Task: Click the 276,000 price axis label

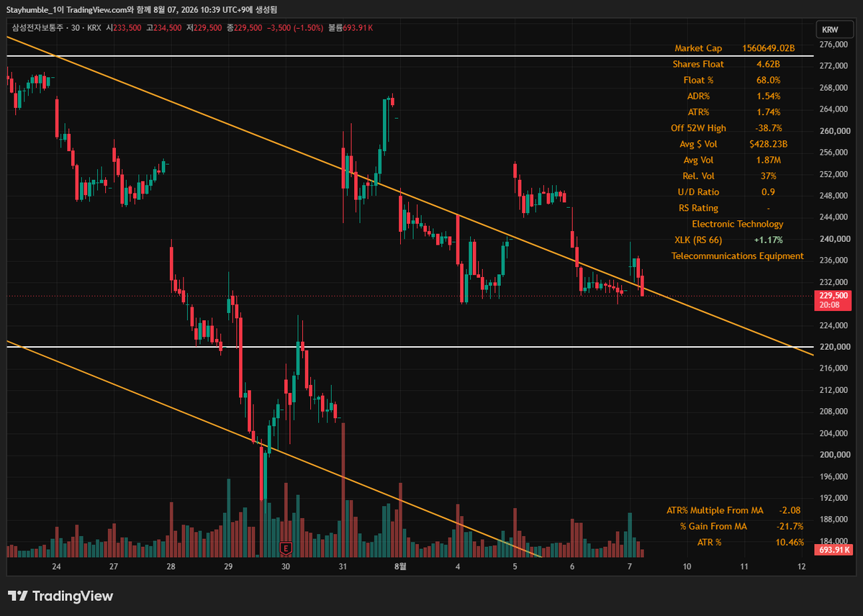Action: click(833, 44)
